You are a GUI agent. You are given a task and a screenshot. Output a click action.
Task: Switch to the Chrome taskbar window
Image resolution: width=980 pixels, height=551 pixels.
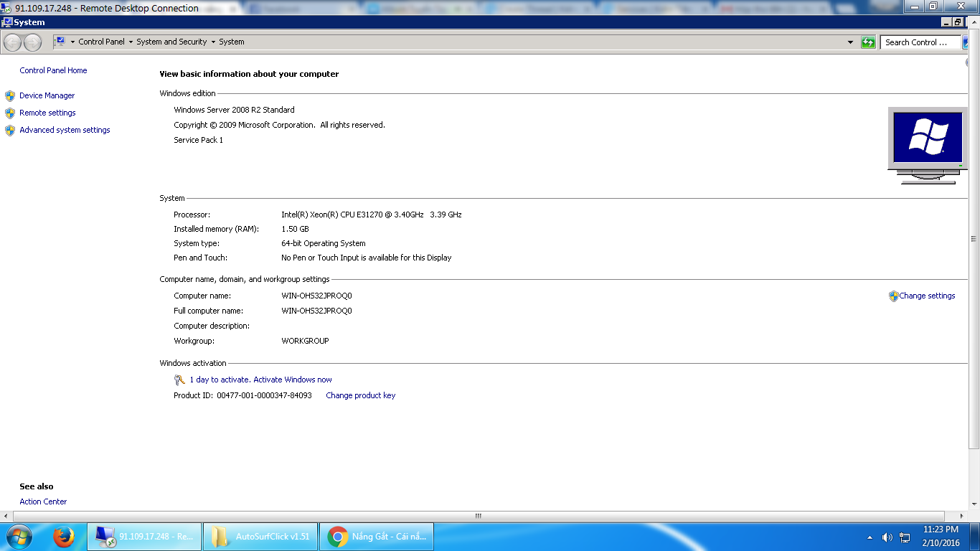pyautogui.click(x=377, y=537)
